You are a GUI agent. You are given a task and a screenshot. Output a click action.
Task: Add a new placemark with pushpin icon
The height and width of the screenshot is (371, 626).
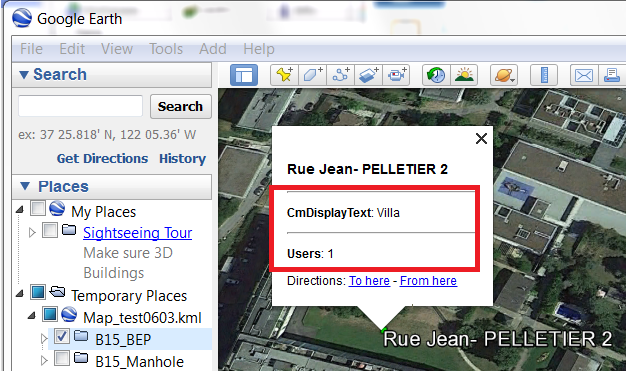(x=284, y=75)
